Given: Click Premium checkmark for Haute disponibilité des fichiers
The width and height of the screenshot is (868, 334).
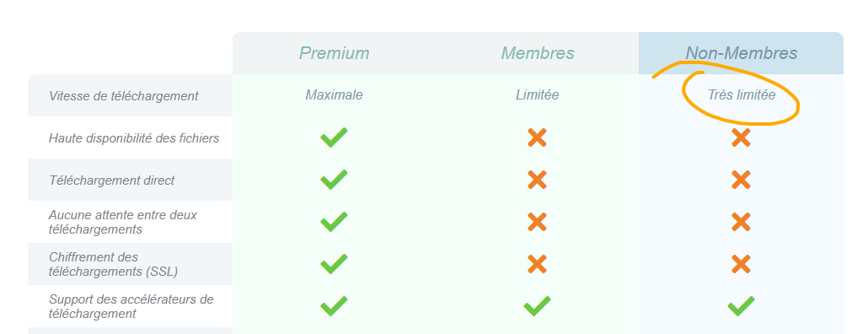Looking at the screenshot, I should click(334, 137).
